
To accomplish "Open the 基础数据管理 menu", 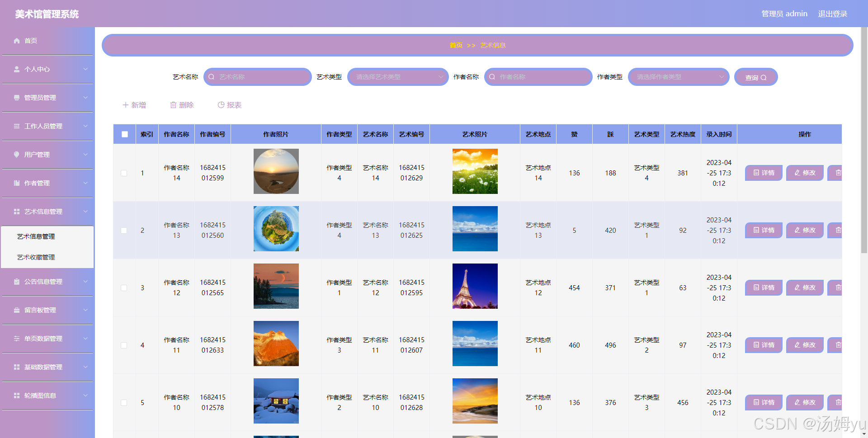I will [x=47, y=367].
